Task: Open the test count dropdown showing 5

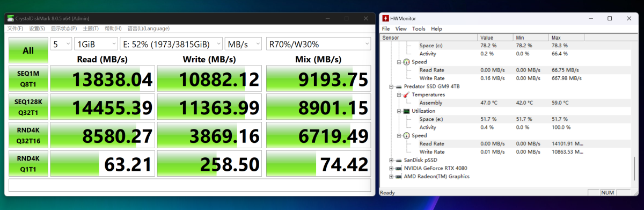Action: (61, 44)
